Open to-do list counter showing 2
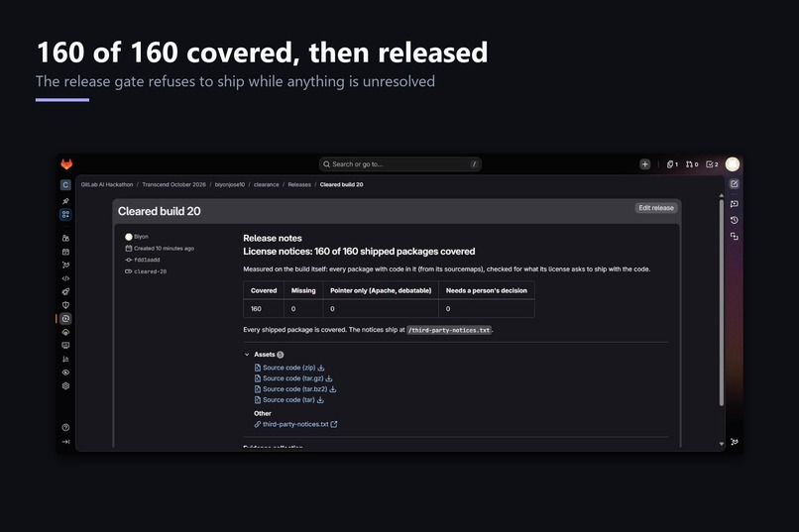 pyautogui.click(x=712, y=163)
